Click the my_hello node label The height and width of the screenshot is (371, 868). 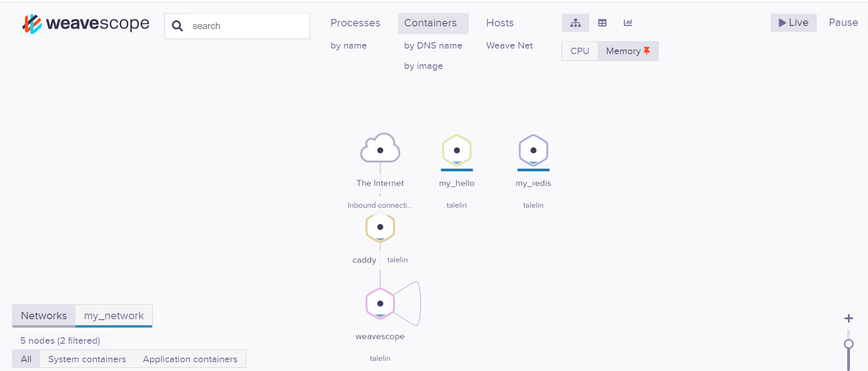tap(457, 183)
